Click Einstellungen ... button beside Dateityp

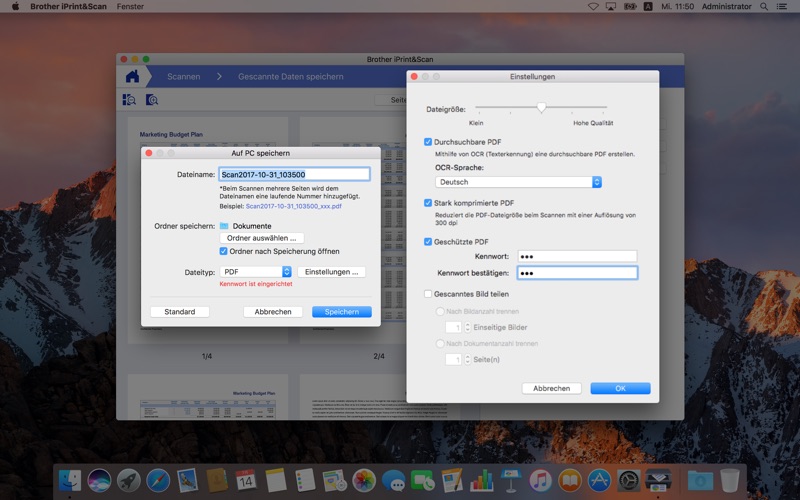[x=332, y=272]
